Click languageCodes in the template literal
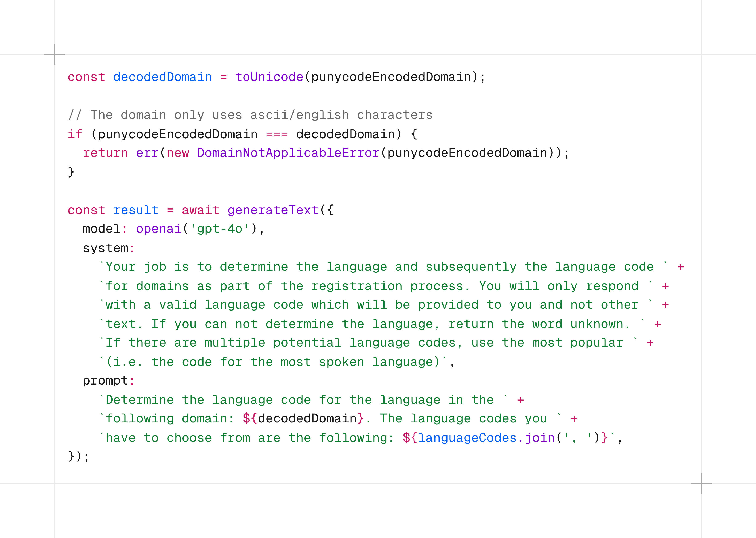Image resolution: width=756 pixels, height=538 pixels. [x=467, y=438]
